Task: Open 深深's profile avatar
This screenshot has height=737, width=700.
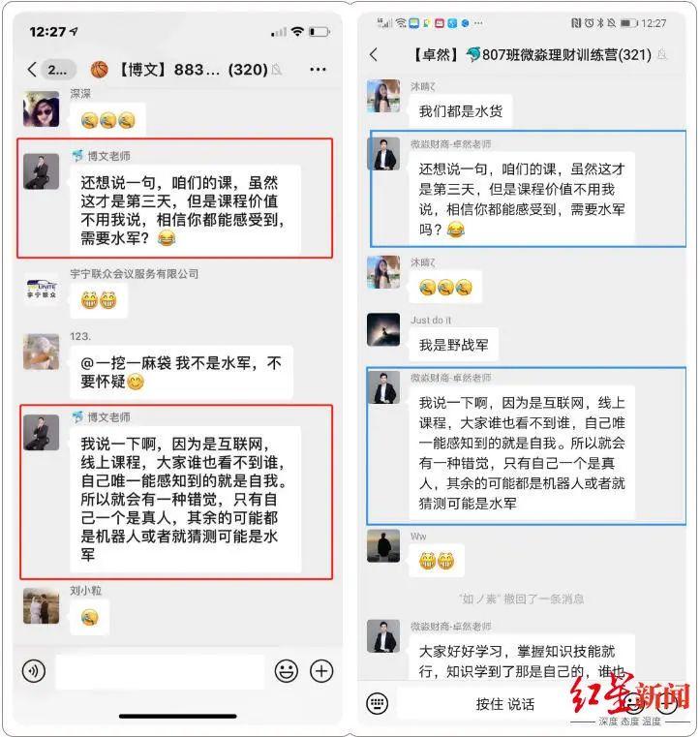Action: coord(42,109)
